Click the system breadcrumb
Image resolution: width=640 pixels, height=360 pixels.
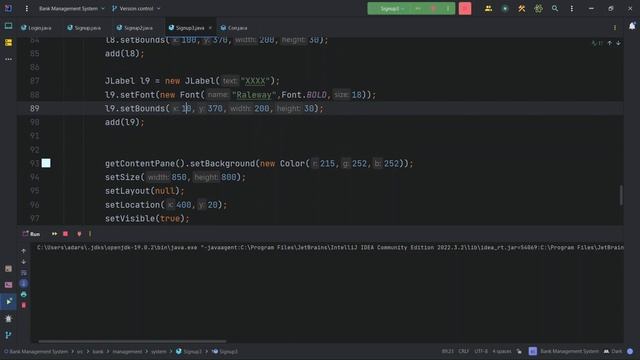159,351
